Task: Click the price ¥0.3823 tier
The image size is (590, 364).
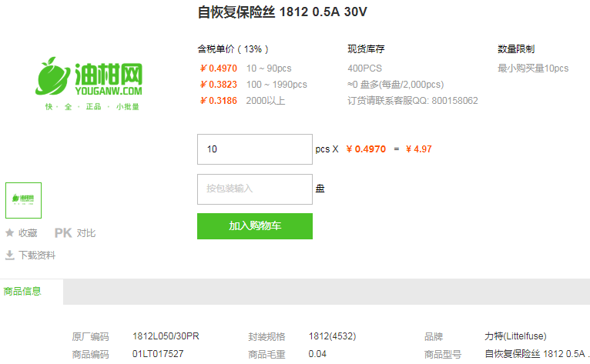Action: pyautogui.click(x=219, y=85)
